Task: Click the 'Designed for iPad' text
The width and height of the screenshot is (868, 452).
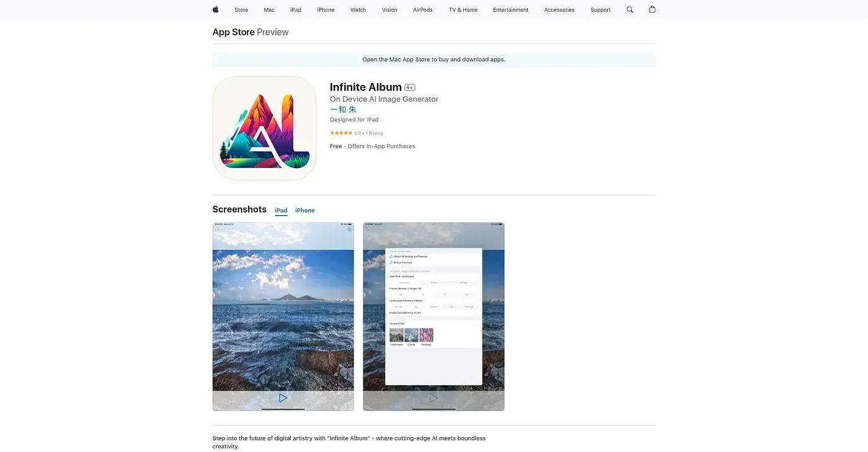Action: pyautogui.click(x=354, y=120)
